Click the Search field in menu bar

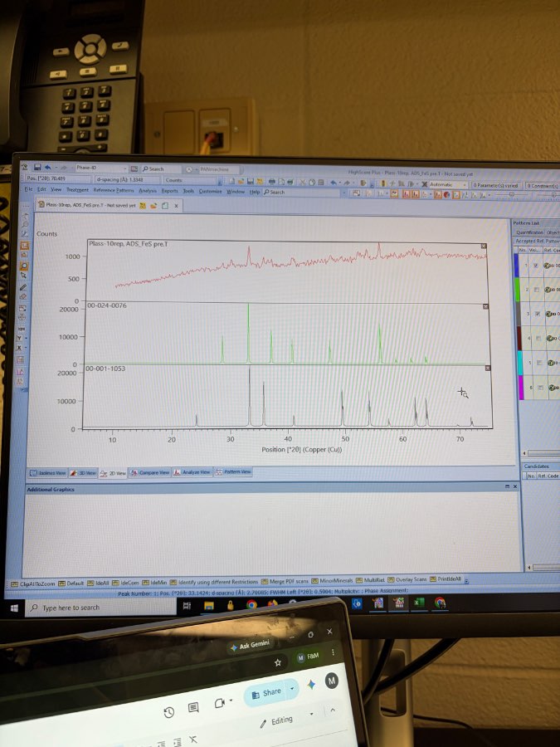click(303, 192)
